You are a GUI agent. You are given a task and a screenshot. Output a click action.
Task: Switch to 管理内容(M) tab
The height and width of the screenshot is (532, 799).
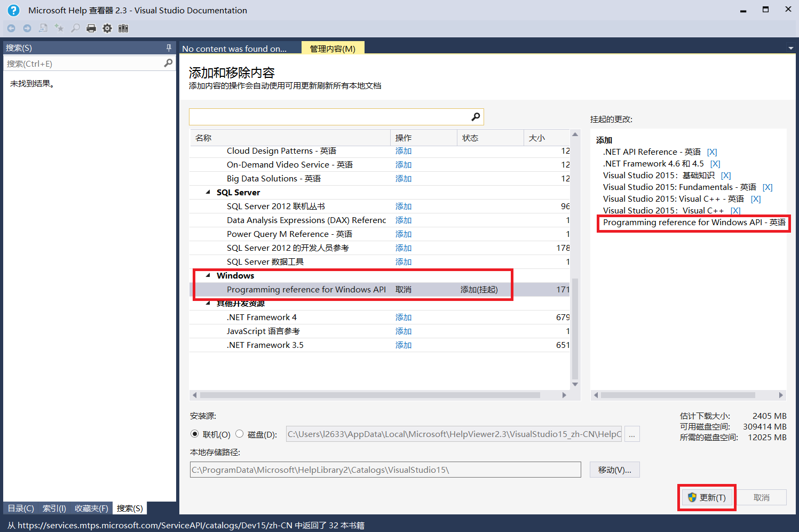pyautogui.click(x=333, y=48)
